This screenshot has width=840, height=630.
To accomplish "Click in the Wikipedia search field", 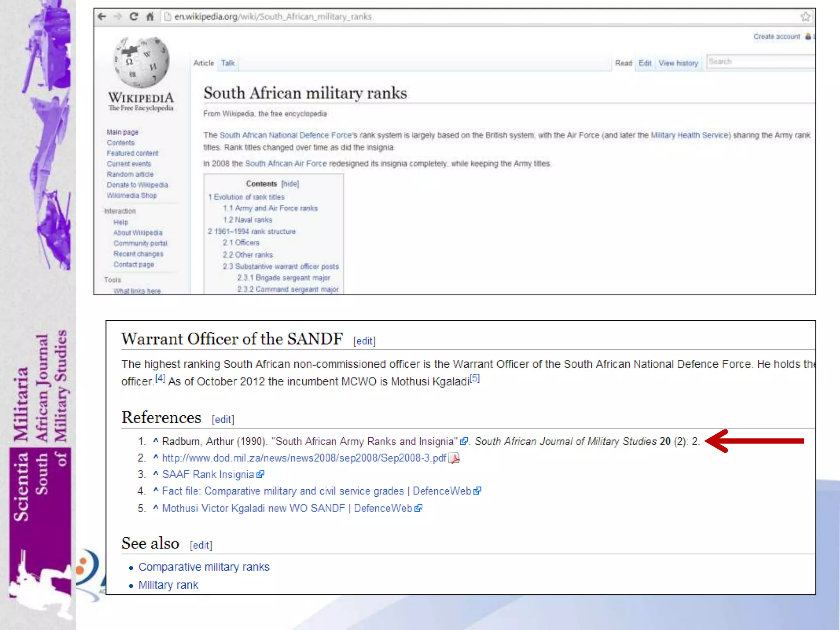I will pyautogui.click(x=759, y=62).
